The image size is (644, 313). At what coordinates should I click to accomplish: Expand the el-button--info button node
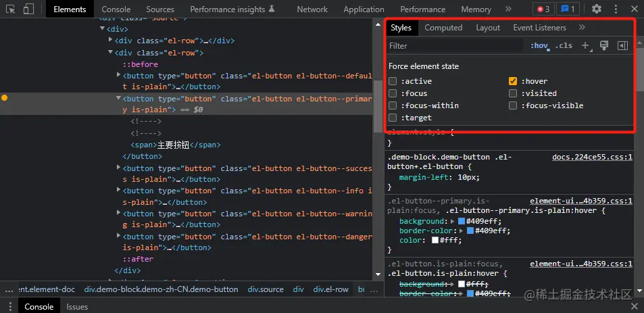click(x=119, y=190)
